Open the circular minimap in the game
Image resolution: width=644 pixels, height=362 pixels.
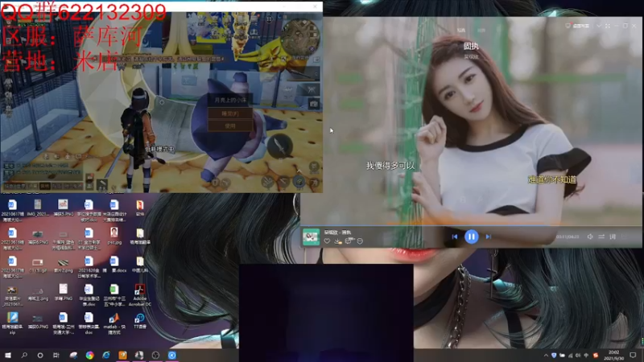pyautogui.click(x=300, y=38)
